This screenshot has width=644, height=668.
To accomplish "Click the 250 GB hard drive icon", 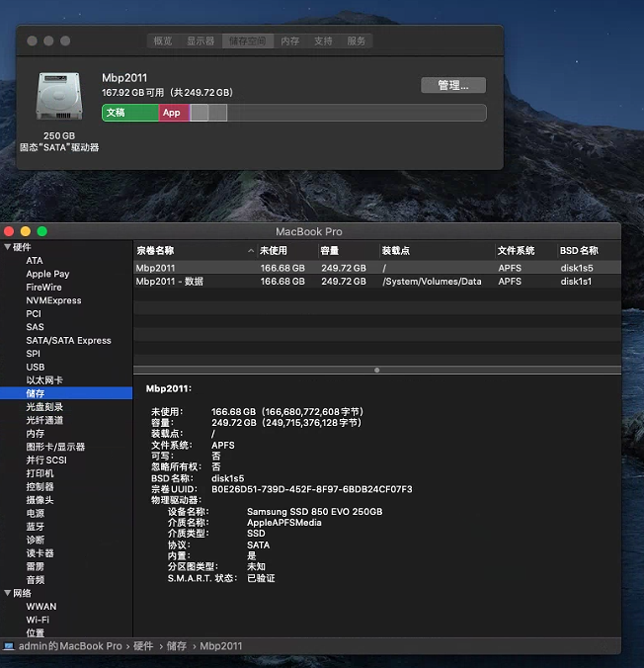I will pyautogui.click(x=59, y=97).
